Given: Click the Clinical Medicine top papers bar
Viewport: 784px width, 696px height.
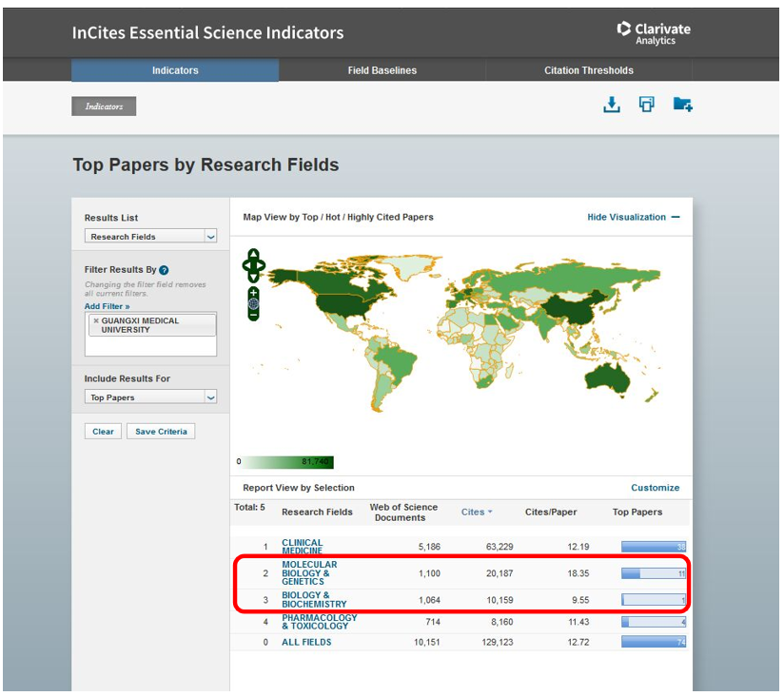Looking at the screenshot, I should point(653,547).
